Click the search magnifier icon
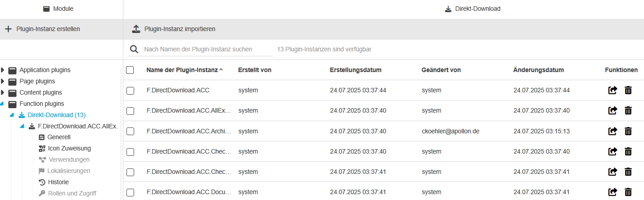Image resolution: width=644 pixels, height=200 pixels. [x=134, y=49]
